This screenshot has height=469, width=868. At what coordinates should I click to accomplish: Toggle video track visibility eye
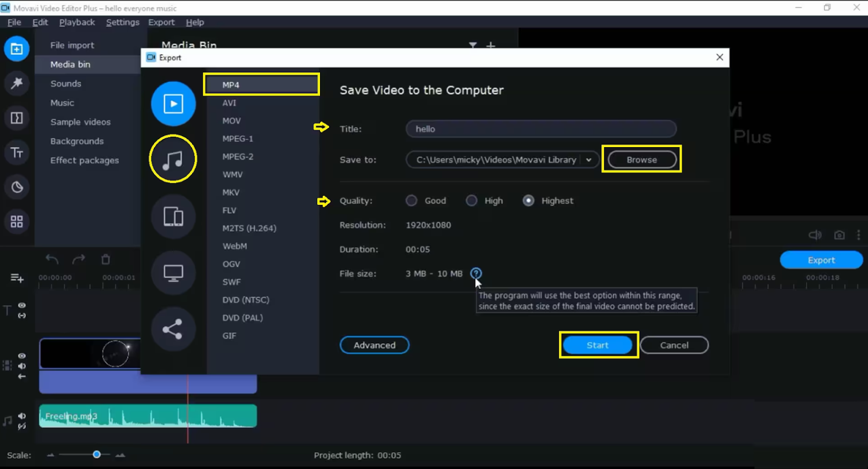(22, 356)
